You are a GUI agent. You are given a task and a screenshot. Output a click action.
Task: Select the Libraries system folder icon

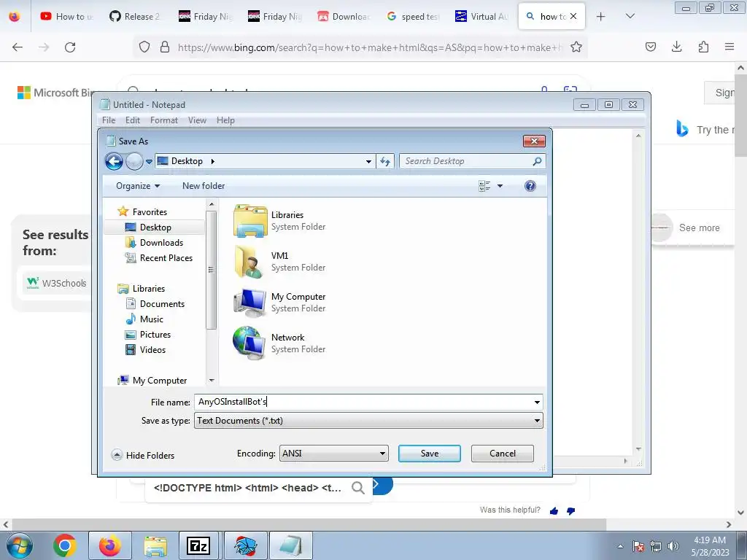click(x=250, y=221)
